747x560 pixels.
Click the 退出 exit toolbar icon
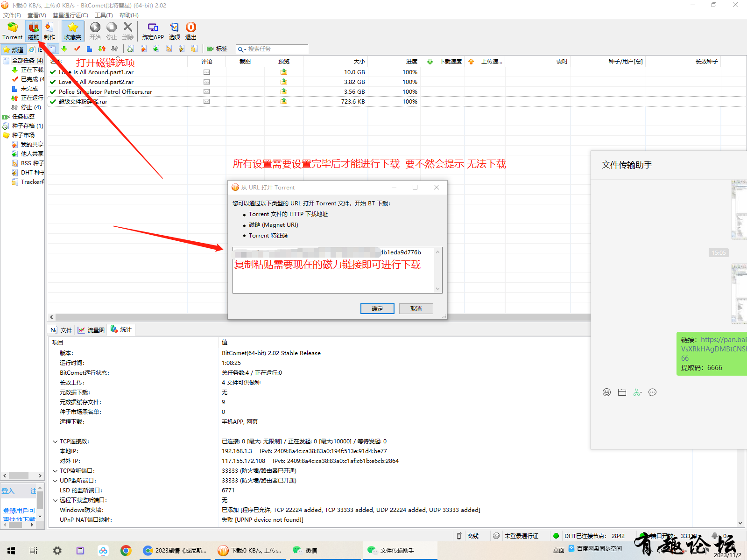click(191, 31)
